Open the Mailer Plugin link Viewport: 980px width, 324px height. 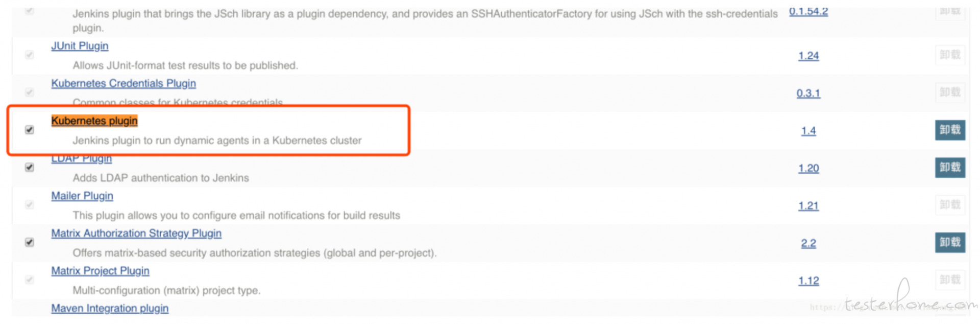[82, 196]
